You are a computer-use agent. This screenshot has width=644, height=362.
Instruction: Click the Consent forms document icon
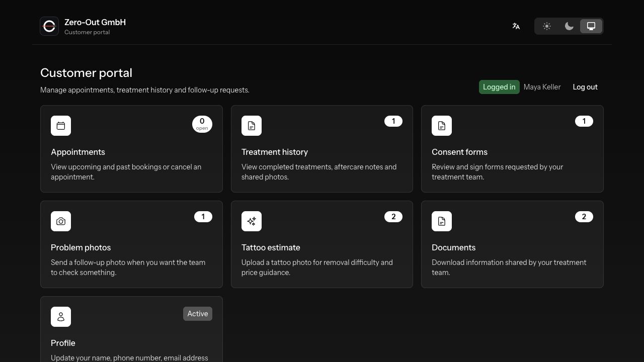coord(442,126)
